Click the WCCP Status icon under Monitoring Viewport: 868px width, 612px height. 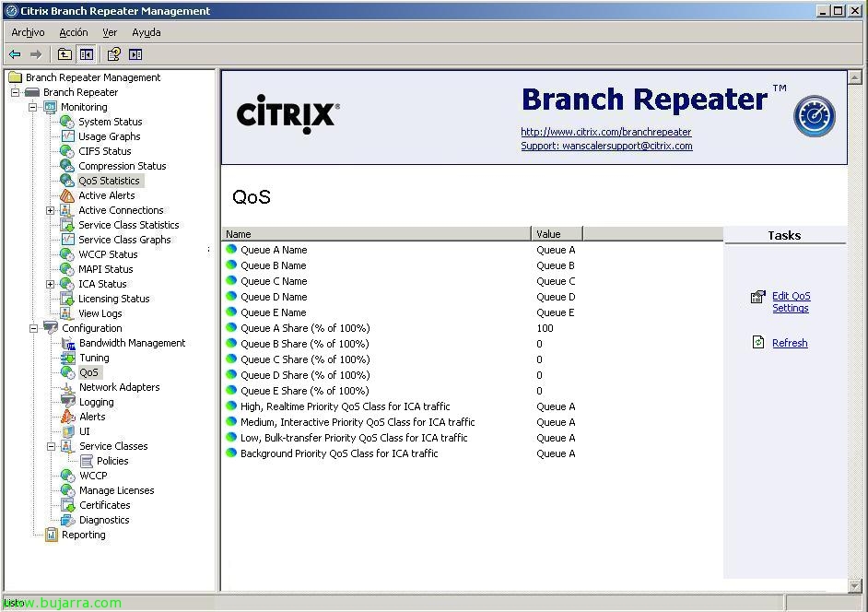pos(67,254)
